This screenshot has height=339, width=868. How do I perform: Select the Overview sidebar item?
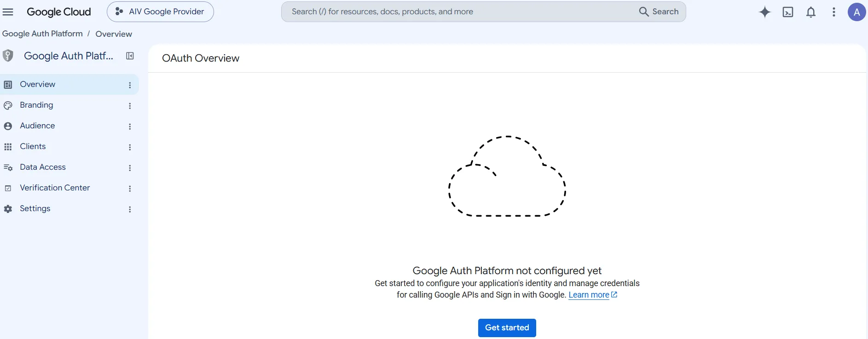(x=69, y=85)
